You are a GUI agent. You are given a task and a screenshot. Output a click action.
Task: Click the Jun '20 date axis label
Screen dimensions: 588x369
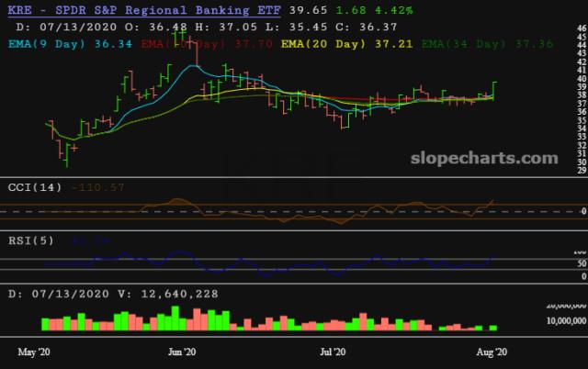(184, 352)
